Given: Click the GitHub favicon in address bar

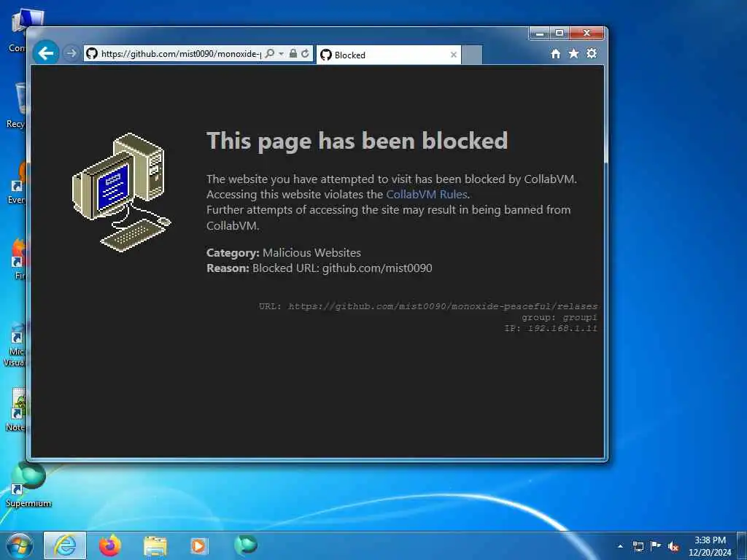Looking at the screenshot, I should pos(91,53).
